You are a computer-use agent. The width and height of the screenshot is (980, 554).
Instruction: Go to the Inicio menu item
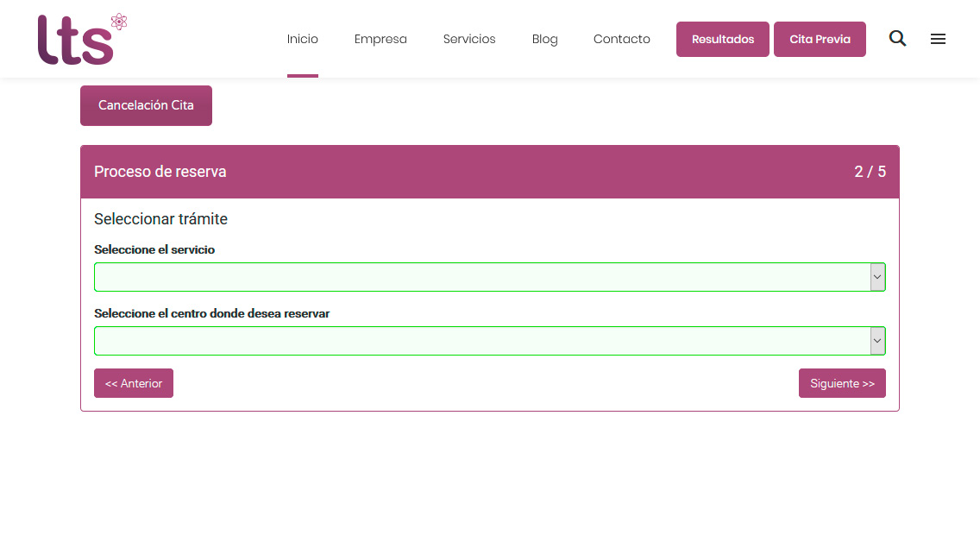pos(303,39)
